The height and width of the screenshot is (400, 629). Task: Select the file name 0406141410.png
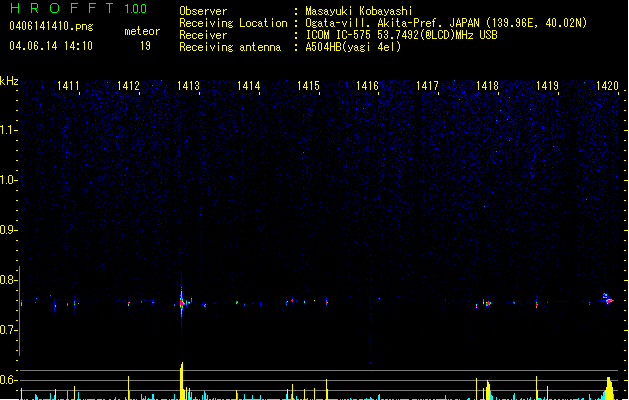(51, 26)
